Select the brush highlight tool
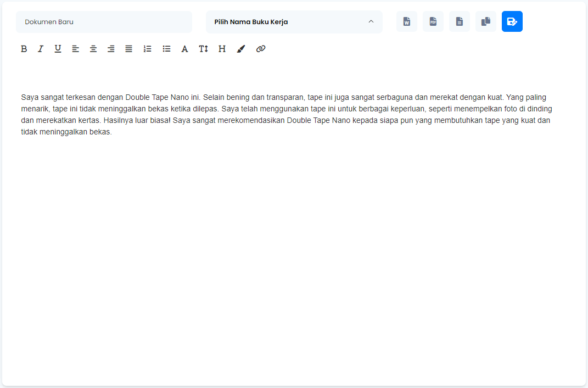 [x=241, y=49]
